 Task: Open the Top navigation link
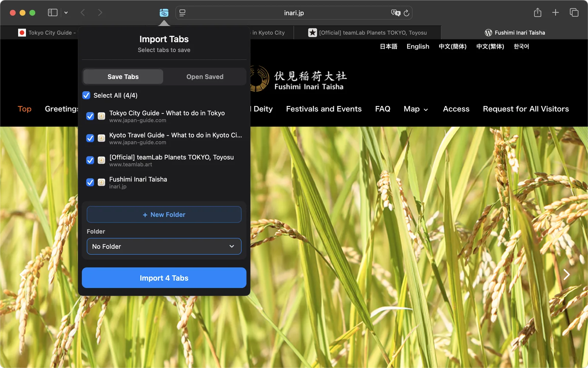tap(25, 109)
